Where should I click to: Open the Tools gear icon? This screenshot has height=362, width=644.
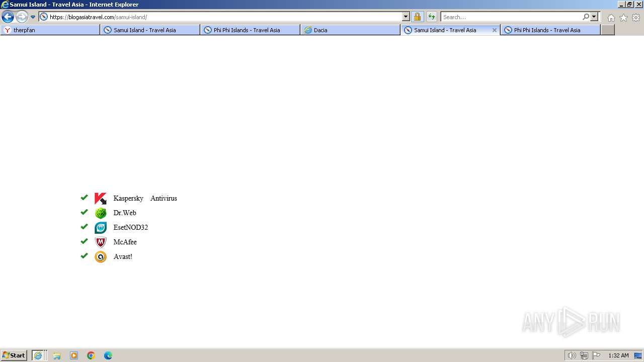point(636,18)
